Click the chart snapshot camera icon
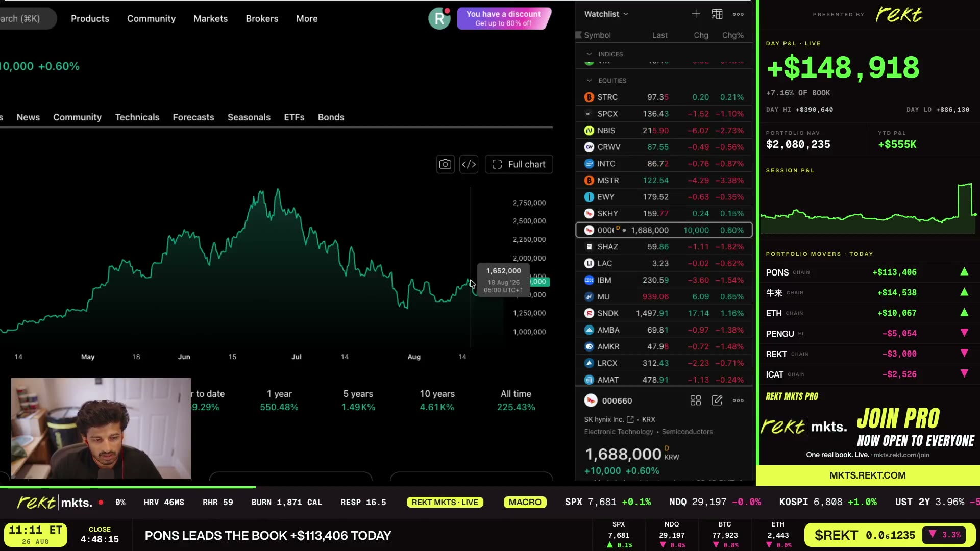 (x=445, y=164)
